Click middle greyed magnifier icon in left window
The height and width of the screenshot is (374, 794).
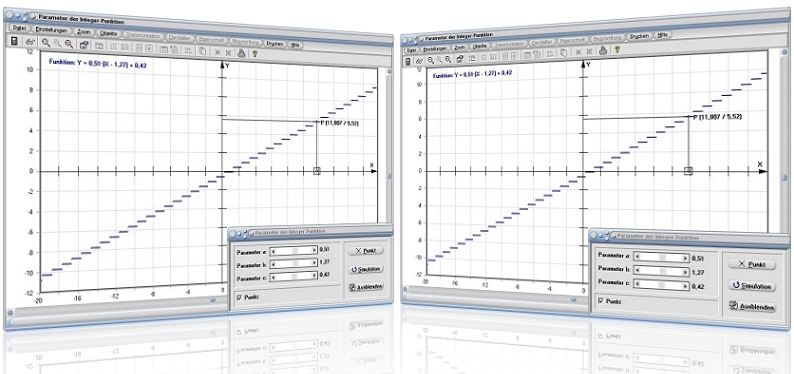tap(57, 44)
